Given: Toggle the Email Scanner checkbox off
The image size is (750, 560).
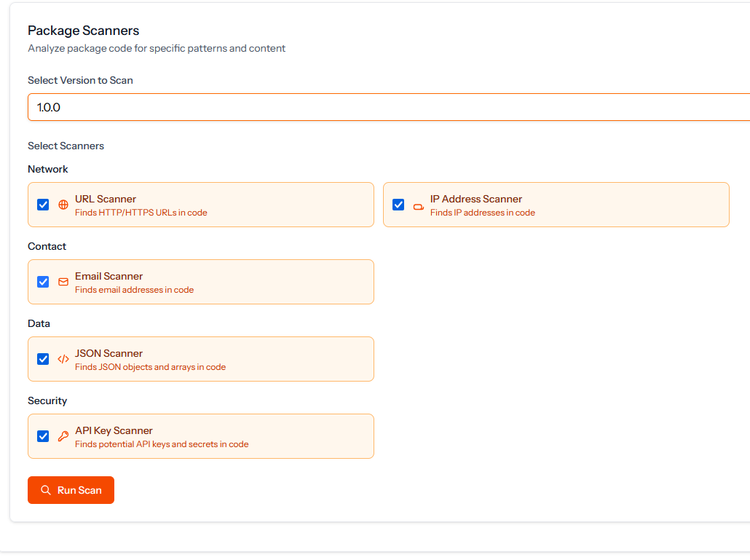Looking at the screenshot, I should click(x=43, y=282).
